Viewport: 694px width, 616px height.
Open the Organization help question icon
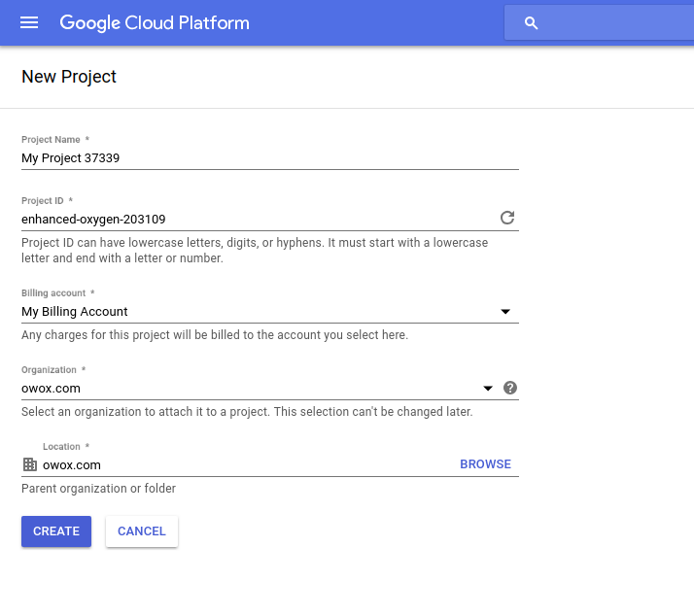pos(510,388)
